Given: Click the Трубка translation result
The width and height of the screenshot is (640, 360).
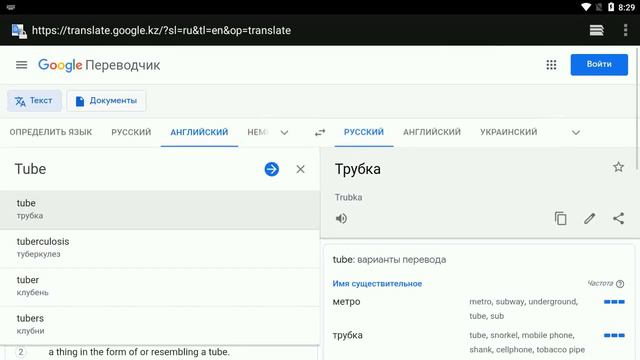Looking at the screenshot, I should click(x=358, y=169).
